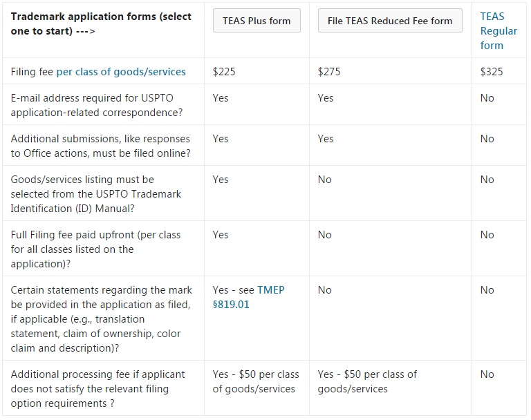Viewport: 531px width, 420px height.
Task: Click the 'Trademark application forms' header text
Action: (x=101, y=23)
